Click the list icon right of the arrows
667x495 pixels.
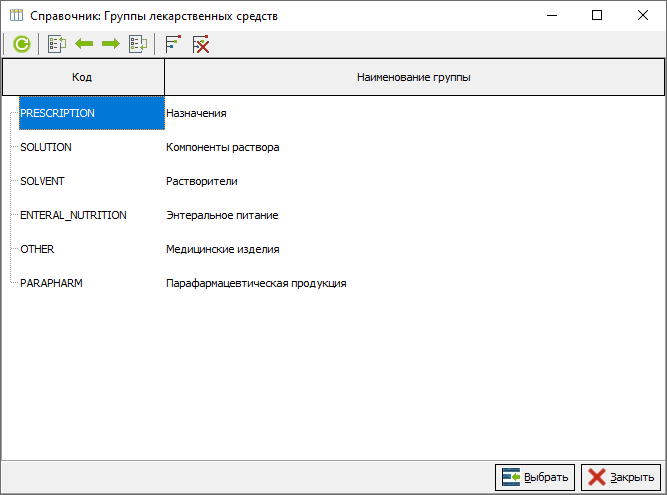138,44
